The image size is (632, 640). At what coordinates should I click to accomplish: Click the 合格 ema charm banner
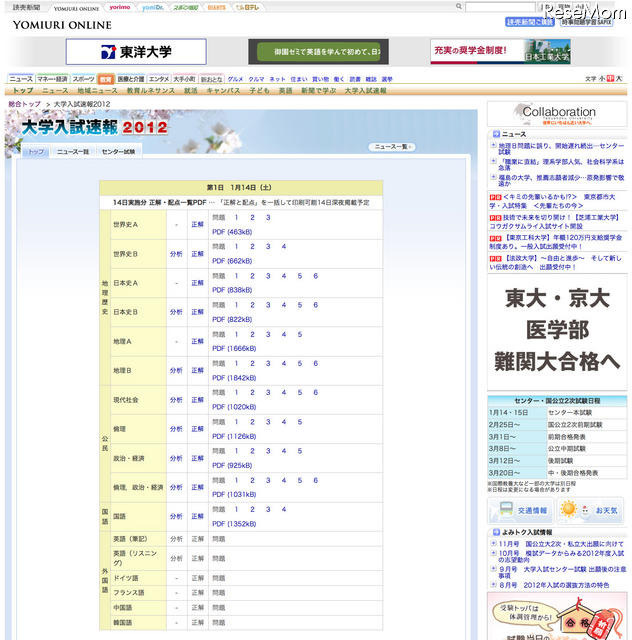pos(557,616)
